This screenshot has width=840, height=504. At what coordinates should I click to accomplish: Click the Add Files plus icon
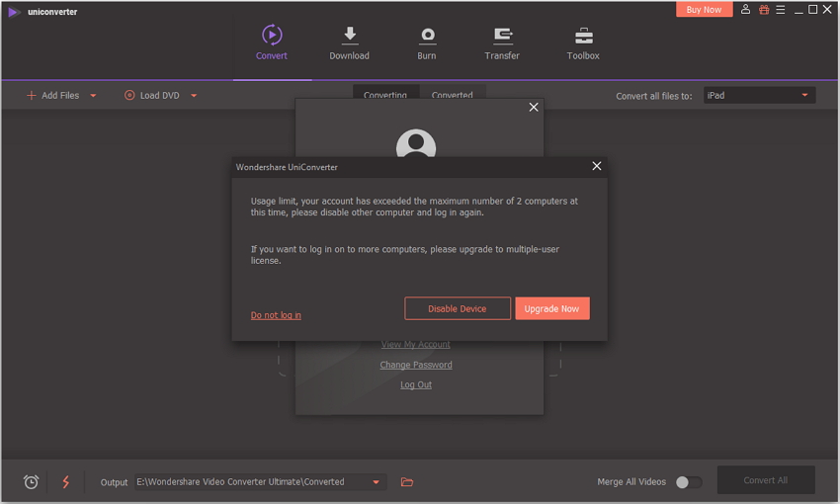31,95
